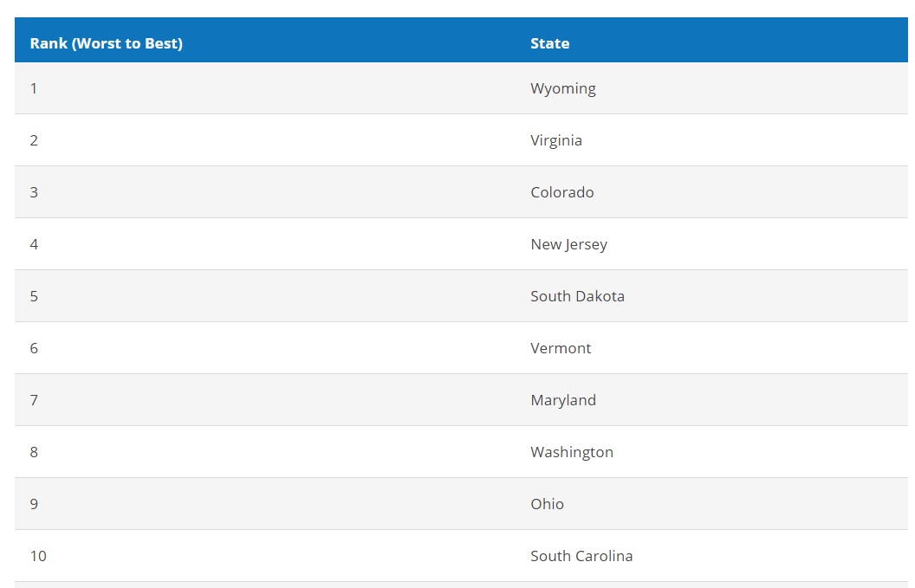Click rank number 1 cell
Image resolution: width=915 pixels, height=588 pixels.
[34, 88]
